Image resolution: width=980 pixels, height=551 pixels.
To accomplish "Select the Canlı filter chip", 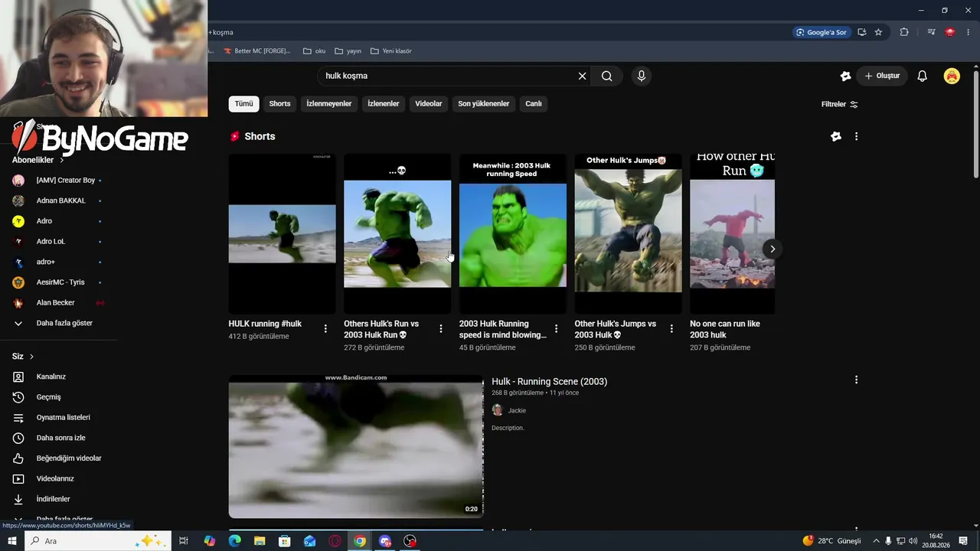I will click(534, 104).
